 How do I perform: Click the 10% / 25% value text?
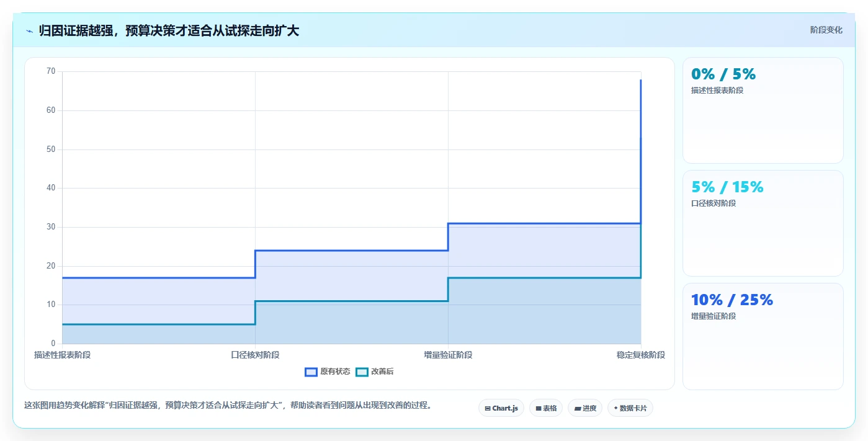click(x=732, y=300)
